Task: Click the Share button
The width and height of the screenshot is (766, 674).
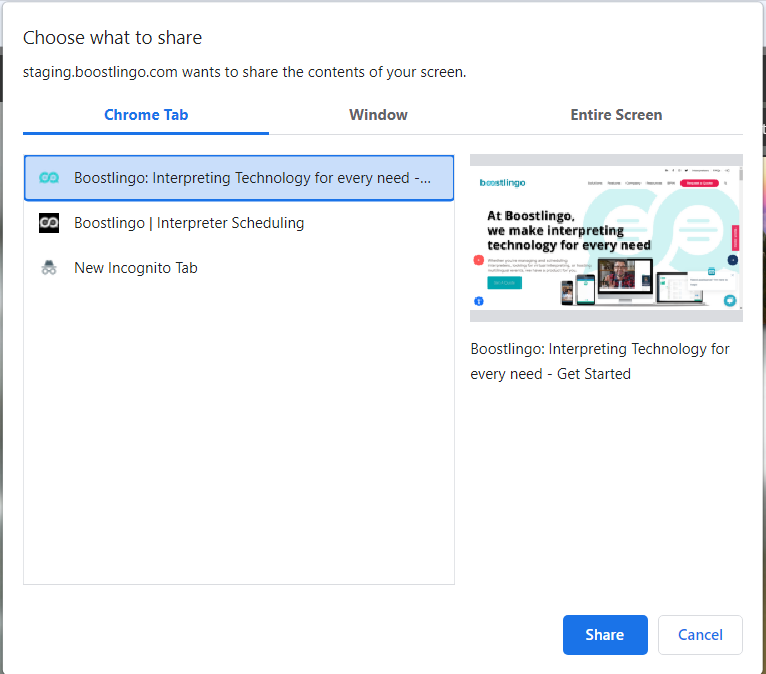Action: 605,634
